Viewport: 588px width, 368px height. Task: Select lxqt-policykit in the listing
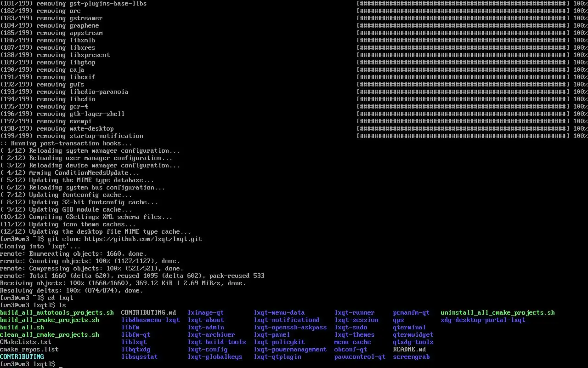tap(279, 342)
